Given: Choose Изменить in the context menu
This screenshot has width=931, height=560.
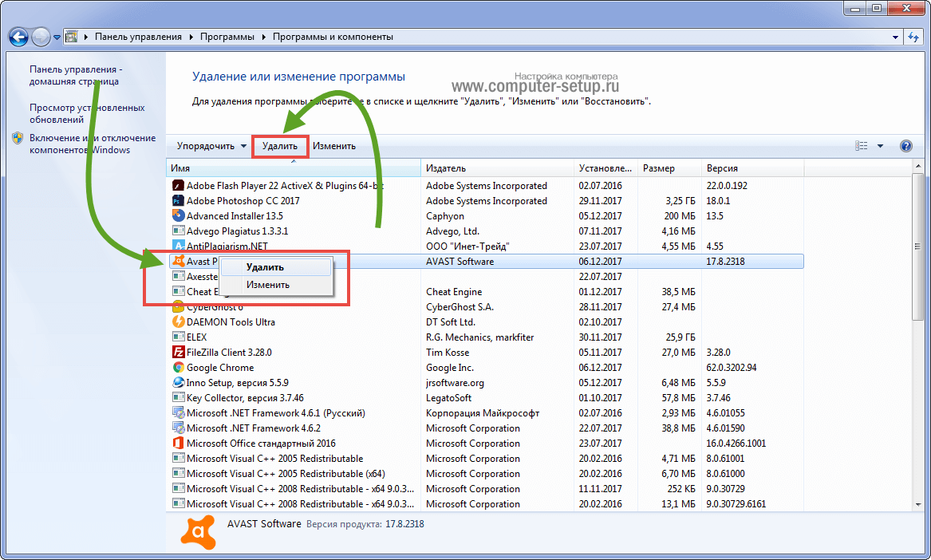Looking at the screenshot, I should 268,285.
